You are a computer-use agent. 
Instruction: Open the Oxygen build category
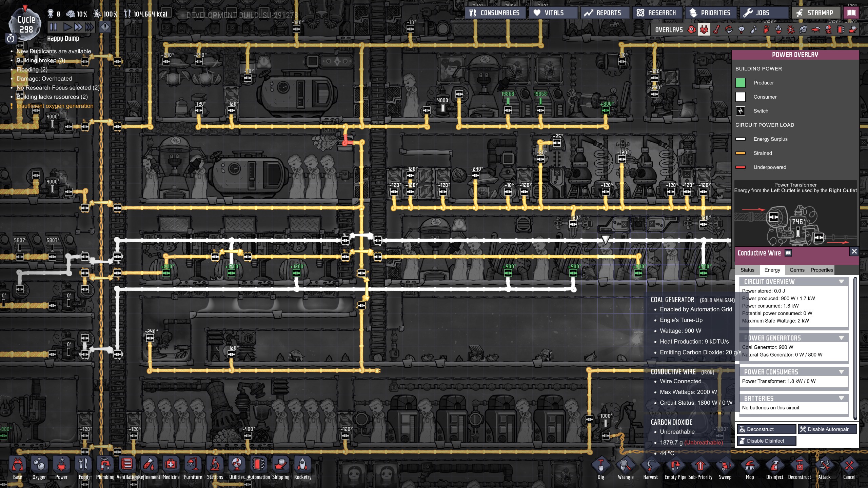point(39,468)
